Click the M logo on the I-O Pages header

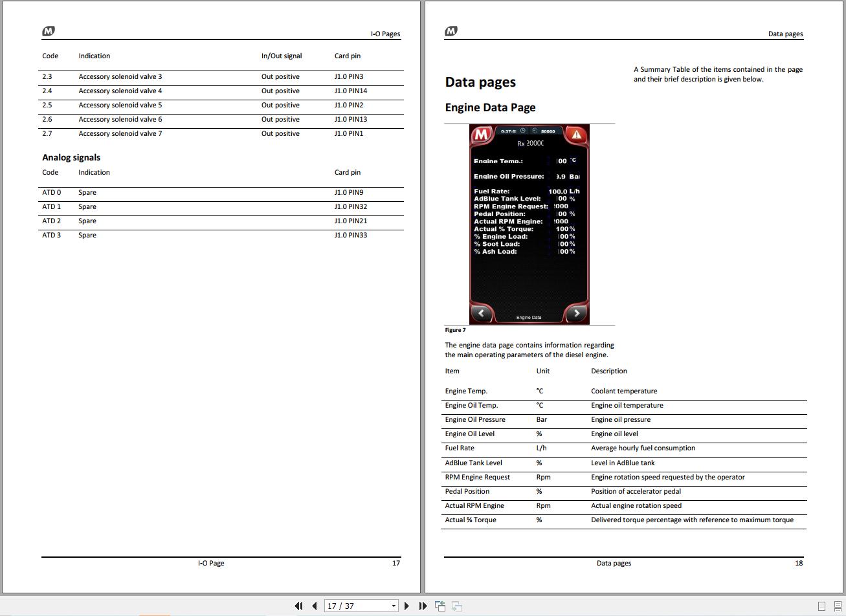pyautogui.click(x=48, y=30)
